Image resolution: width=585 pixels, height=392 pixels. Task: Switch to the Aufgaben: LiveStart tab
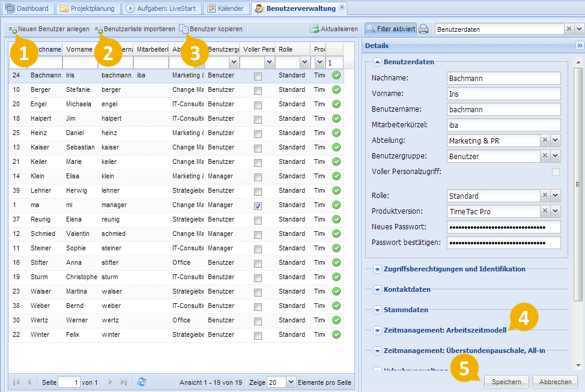[x=162, y=8]
